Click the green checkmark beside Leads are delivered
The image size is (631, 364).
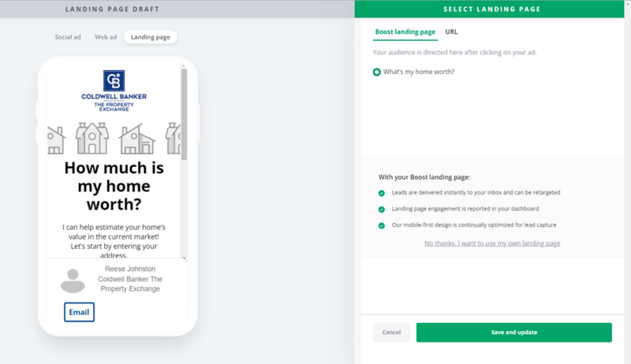pos(382,193)
